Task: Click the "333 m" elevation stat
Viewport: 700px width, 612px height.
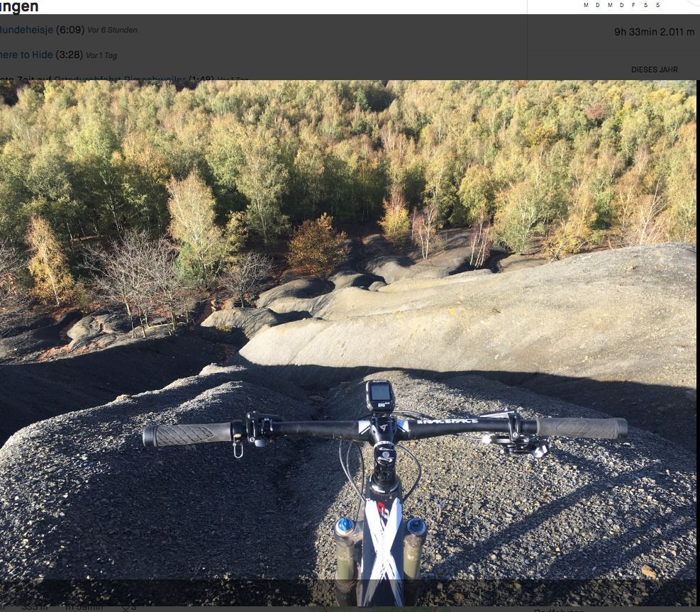Action: (34, 607)
